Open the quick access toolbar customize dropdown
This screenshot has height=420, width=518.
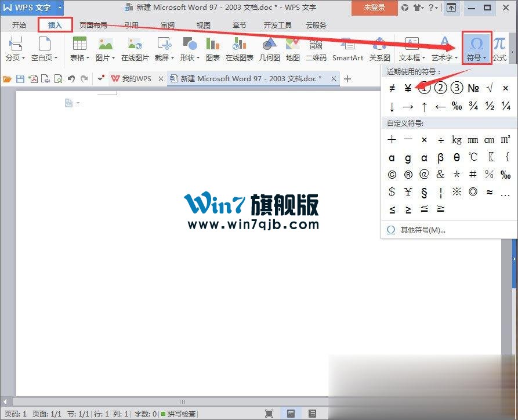(x=101, y=78)
